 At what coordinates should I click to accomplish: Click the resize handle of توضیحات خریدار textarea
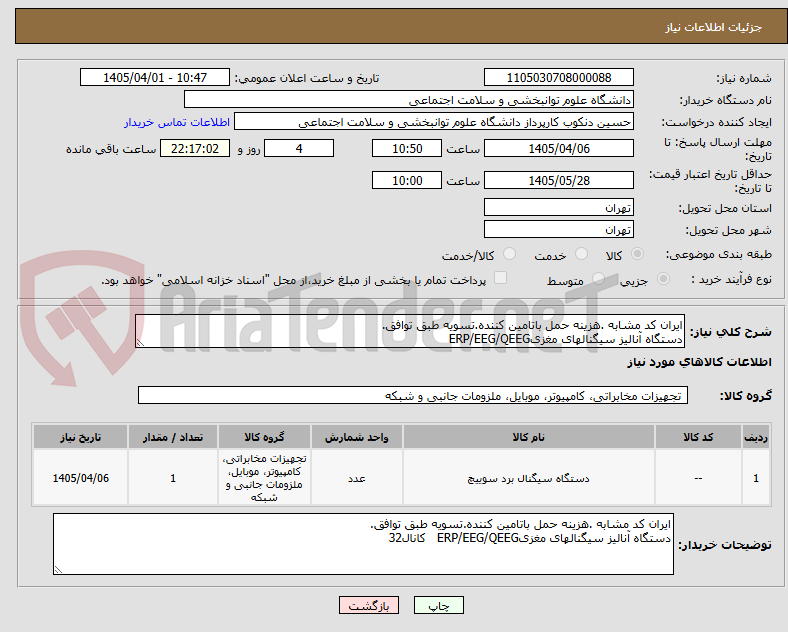(58, 570)
